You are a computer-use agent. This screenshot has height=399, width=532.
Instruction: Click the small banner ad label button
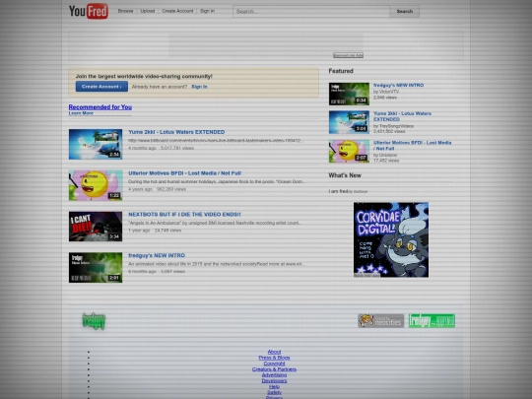point(348,55)
